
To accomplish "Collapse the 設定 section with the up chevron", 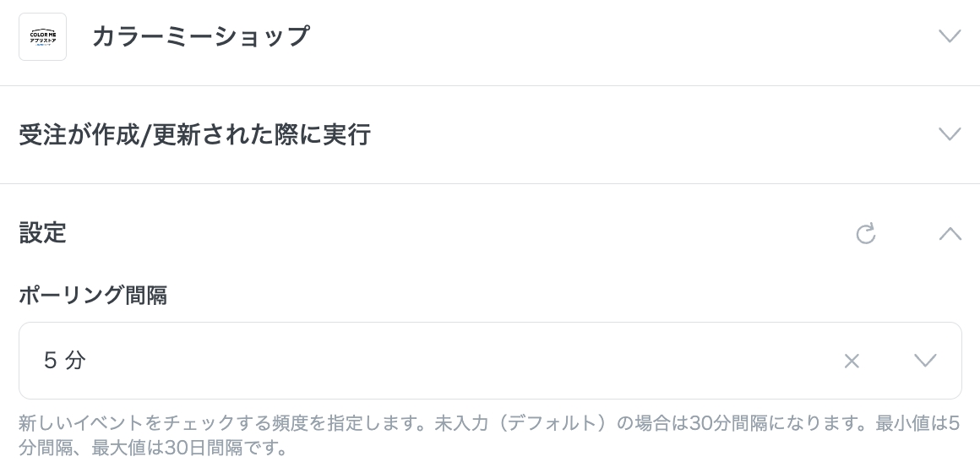I will coord(950,233).
